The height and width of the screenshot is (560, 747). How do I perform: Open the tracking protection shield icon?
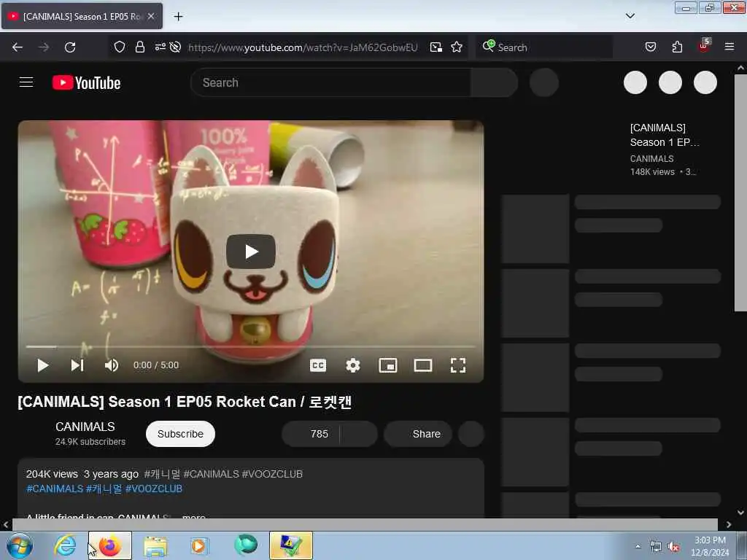pos(120,47)
